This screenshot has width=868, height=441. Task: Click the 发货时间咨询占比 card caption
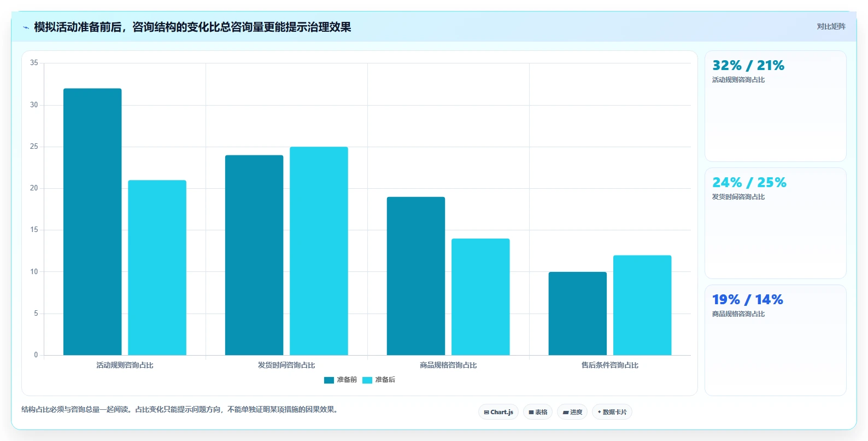click(x=738, y=197)
